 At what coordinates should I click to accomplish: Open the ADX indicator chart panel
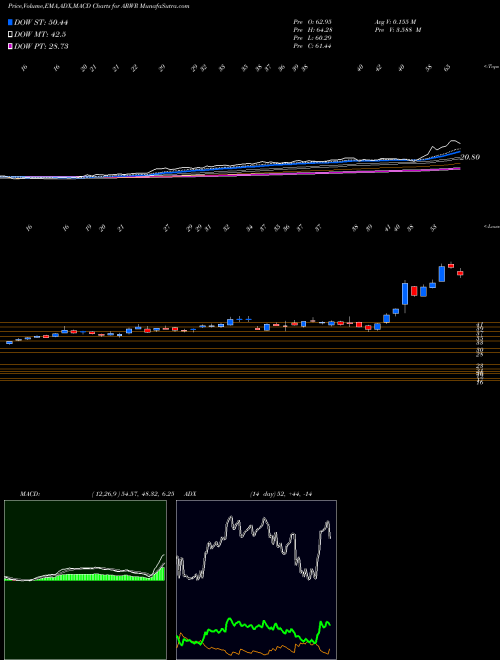coord(256,580)
